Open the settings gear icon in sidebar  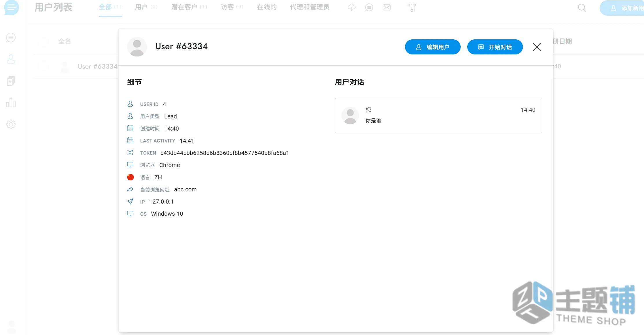click(11, 125)
